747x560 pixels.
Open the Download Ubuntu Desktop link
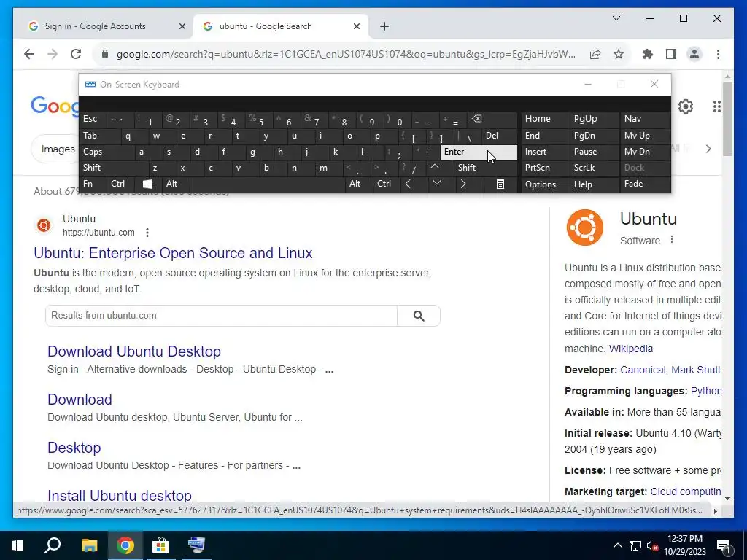click(134, 351)
